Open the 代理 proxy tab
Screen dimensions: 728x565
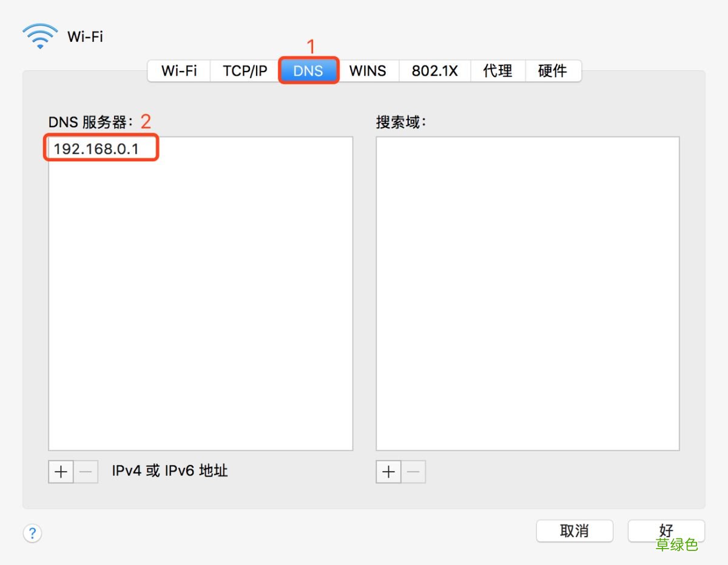coord(497,70)
